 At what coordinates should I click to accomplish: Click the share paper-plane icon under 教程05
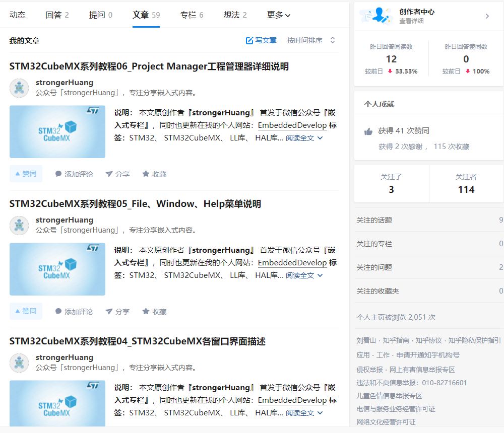tap(109, 311)
